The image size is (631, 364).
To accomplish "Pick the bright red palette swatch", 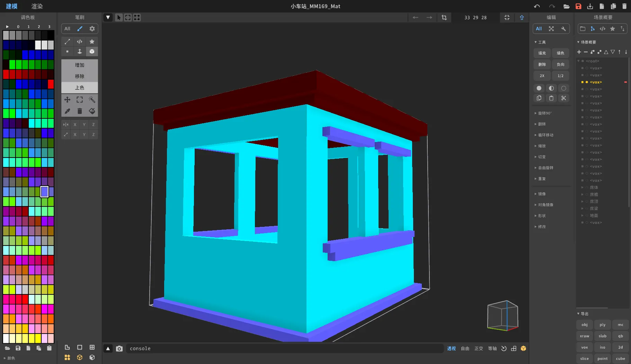I will [51, 84].
